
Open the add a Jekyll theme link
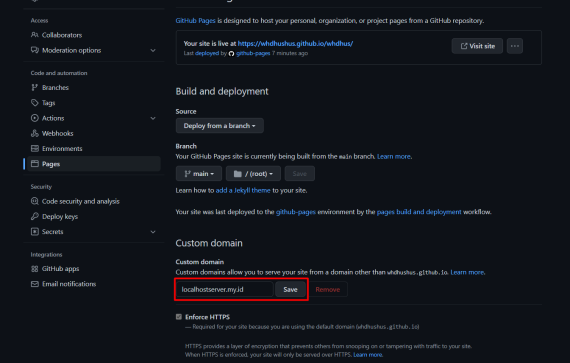[243, 190]
